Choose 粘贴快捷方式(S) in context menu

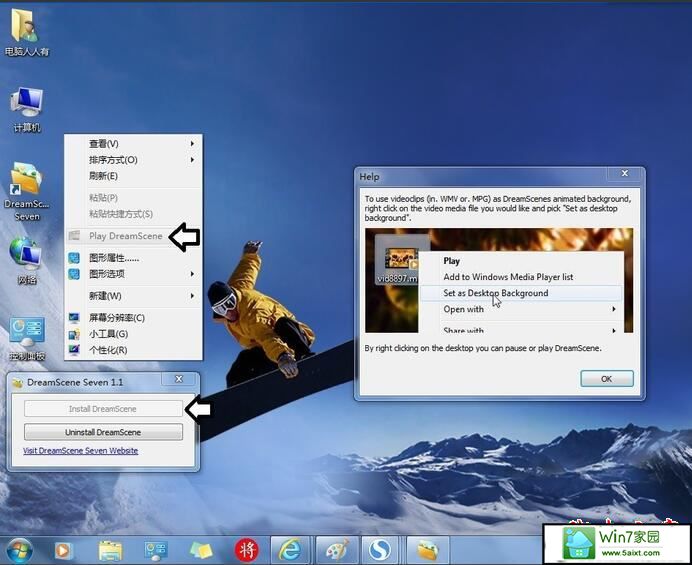[133, 214]
